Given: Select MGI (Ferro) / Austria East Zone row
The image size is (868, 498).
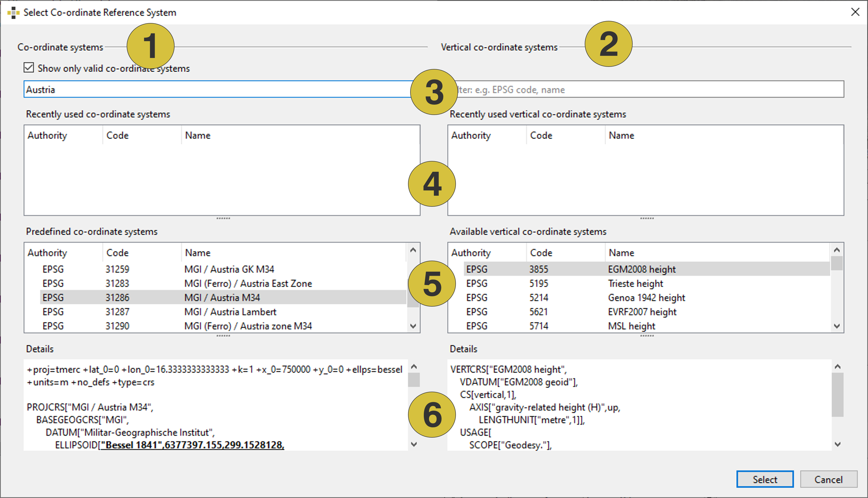Looking at the screenshot, I should coord(223,284).
